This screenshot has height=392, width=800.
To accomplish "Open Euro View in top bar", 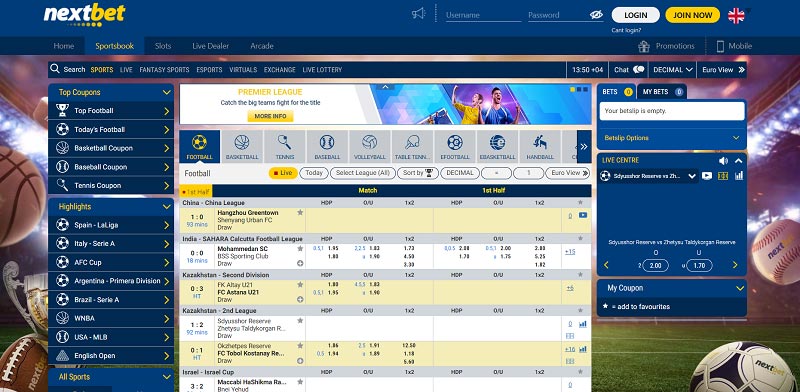I will point(723,69).
